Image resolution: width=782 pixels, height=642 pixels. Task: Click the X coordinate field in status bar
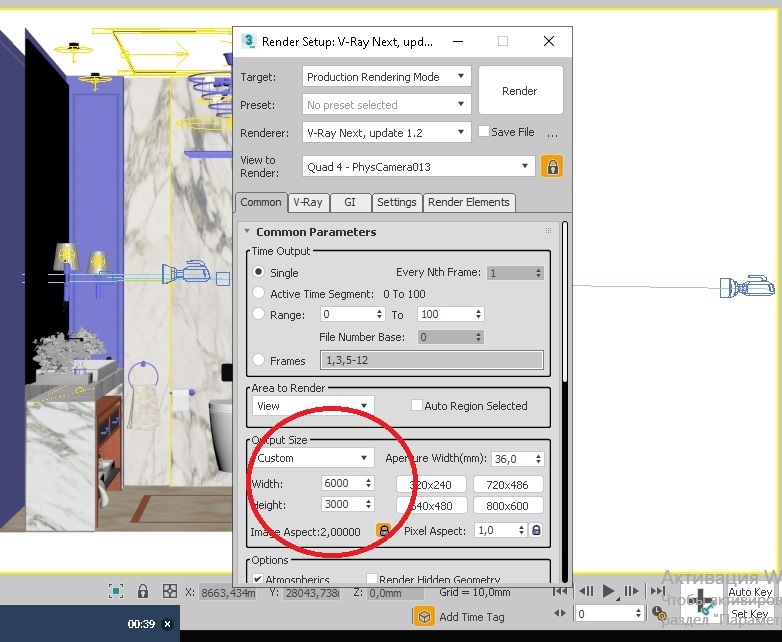(227, 593)
